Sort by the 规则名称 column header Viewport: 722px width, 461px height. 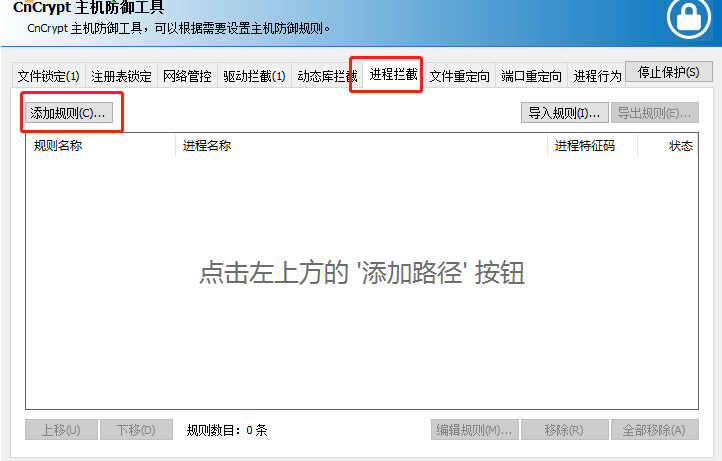(58, 146)
